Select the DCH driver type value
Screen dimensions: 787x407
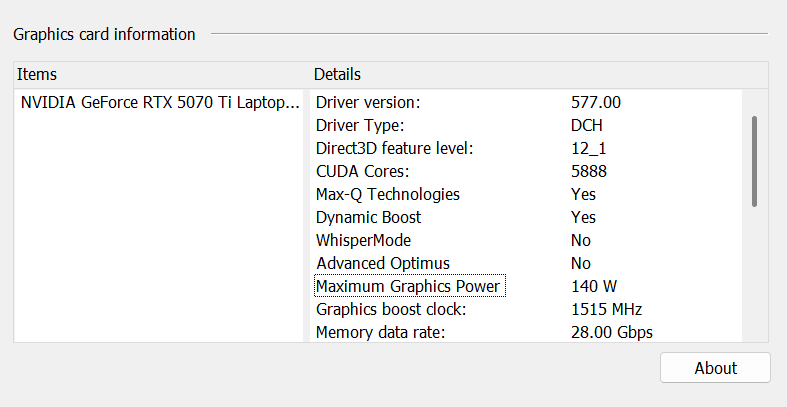click(586, 125)
